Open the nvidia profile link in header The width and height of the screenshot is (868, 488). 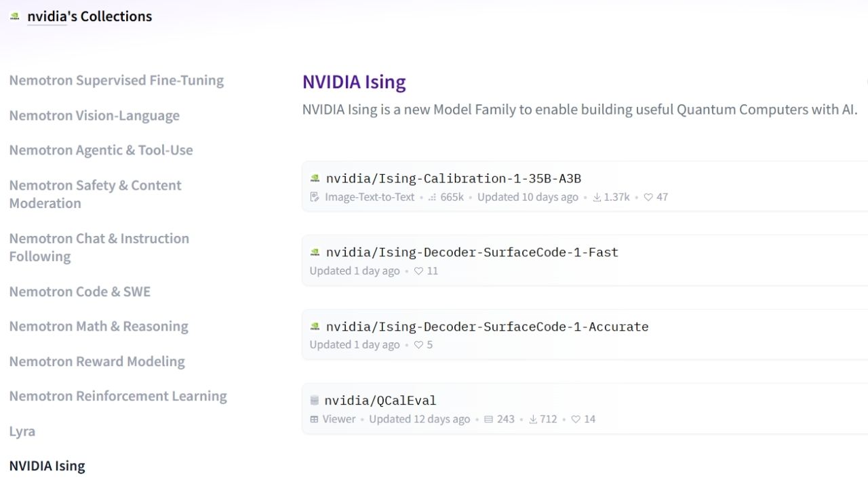(x=47, y=16)
